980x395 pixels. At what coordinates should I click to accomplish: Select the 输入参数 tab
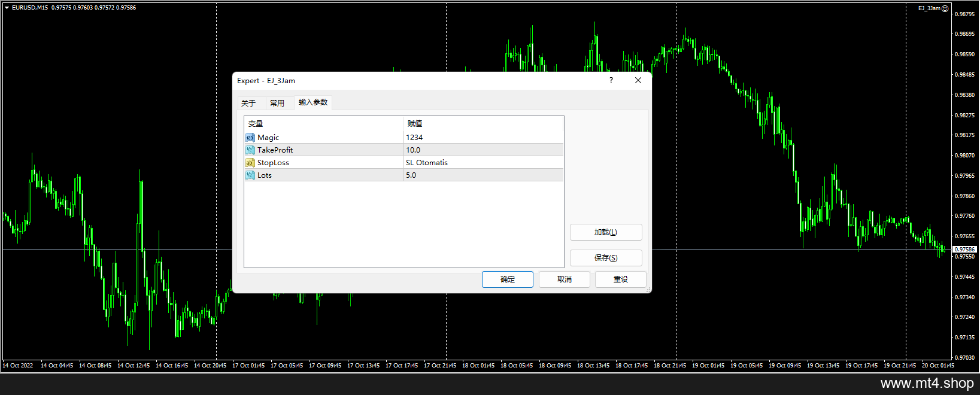tap(313, 102)
